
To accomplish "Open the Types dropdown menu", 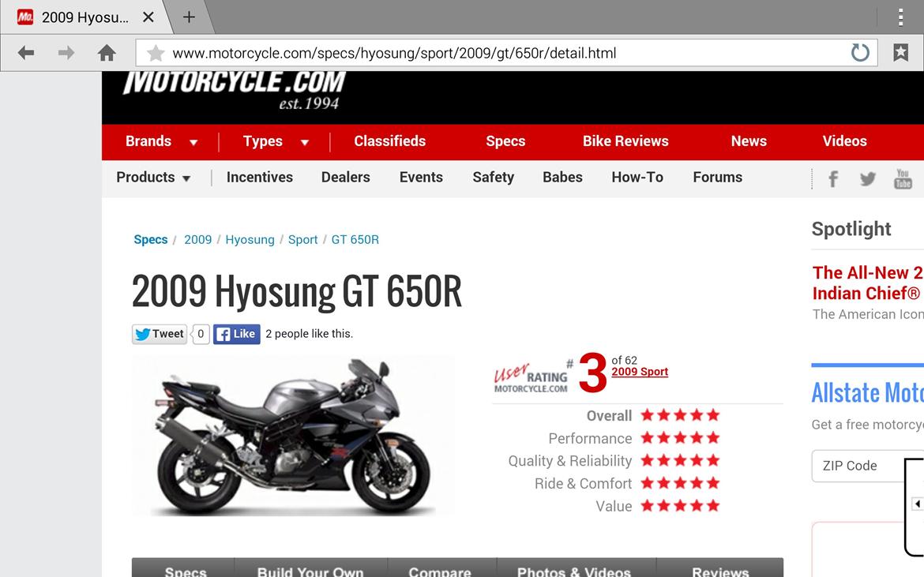I will point(275,141).
